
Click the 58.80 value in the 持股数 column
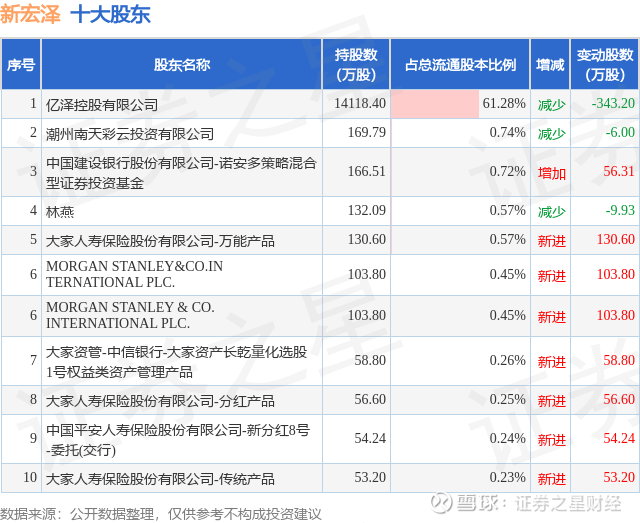pos(370,360)
